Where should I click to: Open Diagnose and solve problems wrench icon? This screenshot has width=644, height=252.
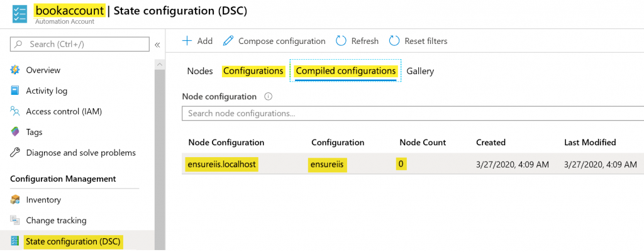(x=15, y=153)
